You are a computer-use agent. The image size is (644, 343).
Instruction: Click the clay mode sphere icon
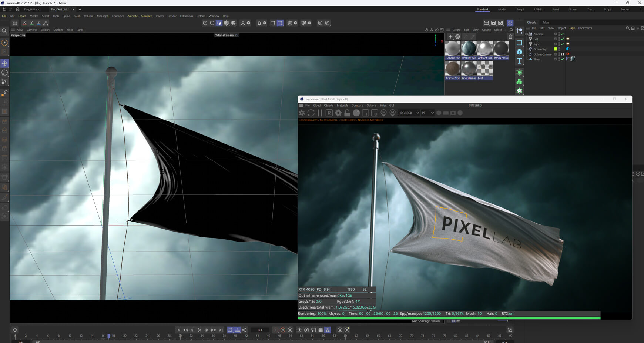pos(356,113)
